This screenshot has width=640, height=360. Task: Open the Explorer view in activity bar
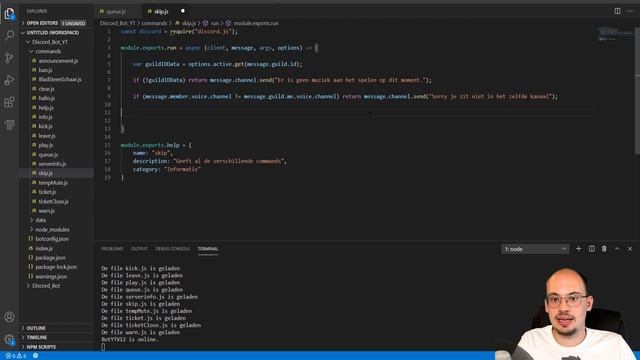tap(9, 14)
